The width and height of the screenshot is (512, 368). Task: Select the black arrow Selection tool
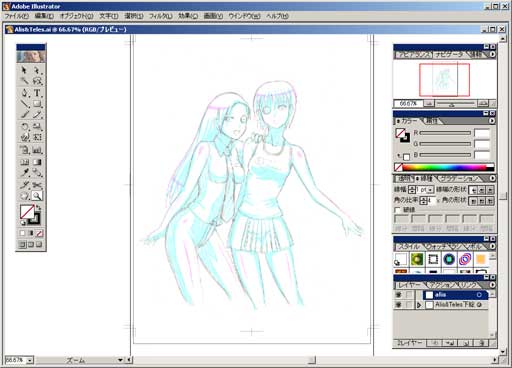(x=24, y=70)
